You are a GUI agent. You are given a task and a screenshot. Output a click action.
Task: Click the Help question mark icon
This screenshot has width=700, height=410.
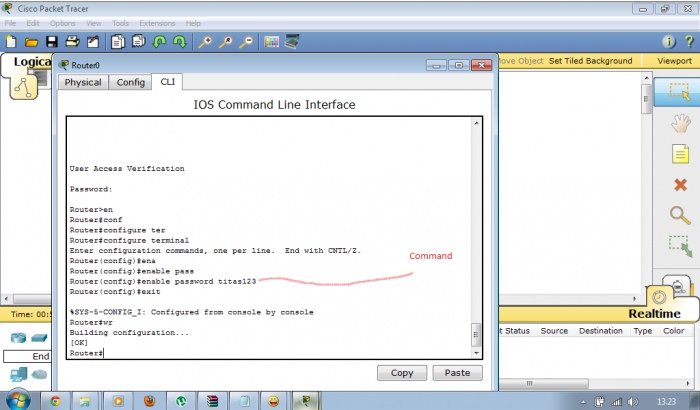[689, 42]
